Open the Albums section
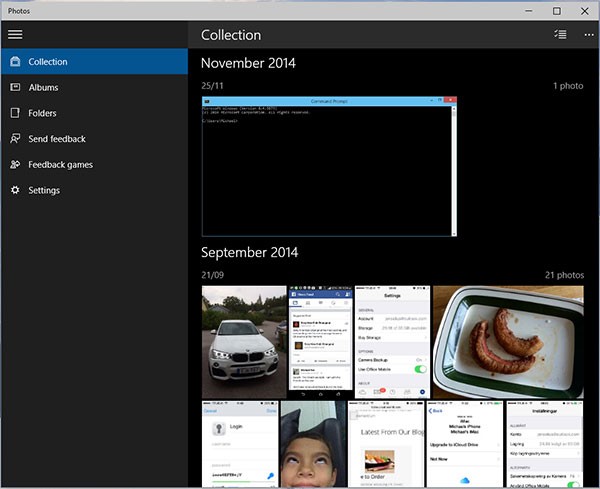This screenshot has height=489, width=600. click(x=44, y=88)
